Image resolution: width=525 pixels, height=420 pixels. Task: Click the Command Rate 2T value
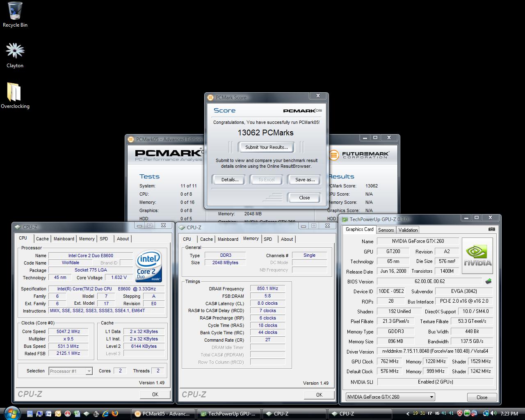(267, 340)
